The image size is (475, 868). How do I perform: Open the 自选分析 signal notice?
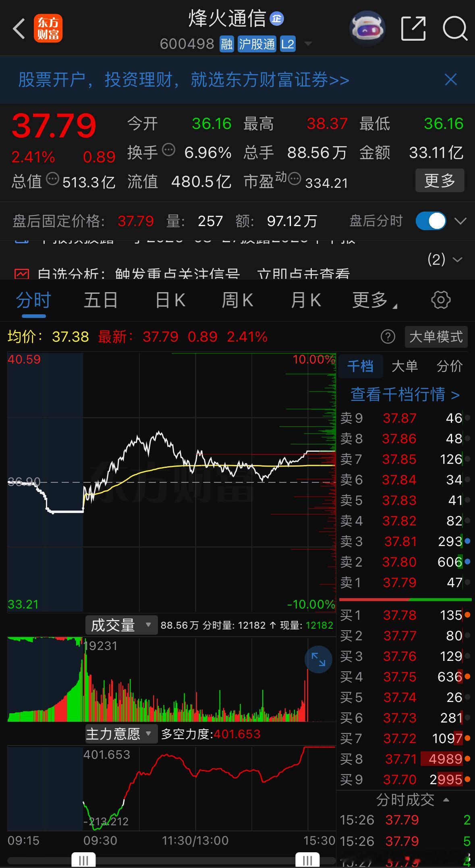tap(193, 274)
